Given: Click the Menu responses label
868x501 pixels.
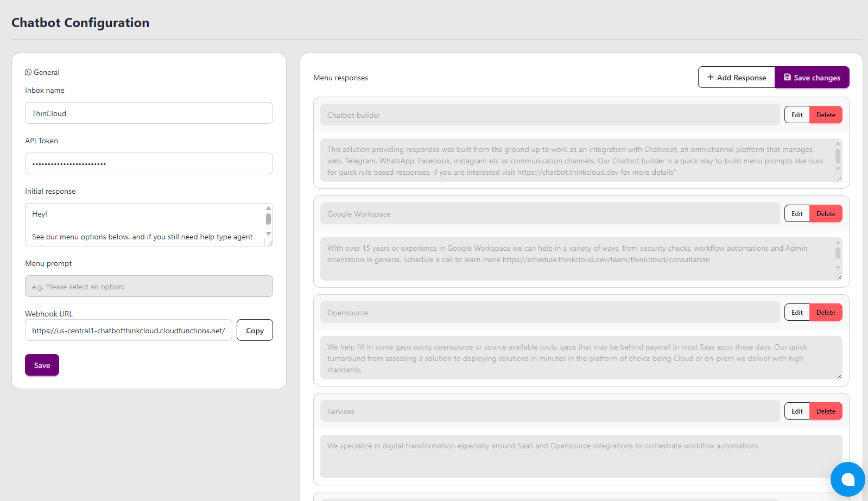Looking at the screenshot, I should click(340, 78).
